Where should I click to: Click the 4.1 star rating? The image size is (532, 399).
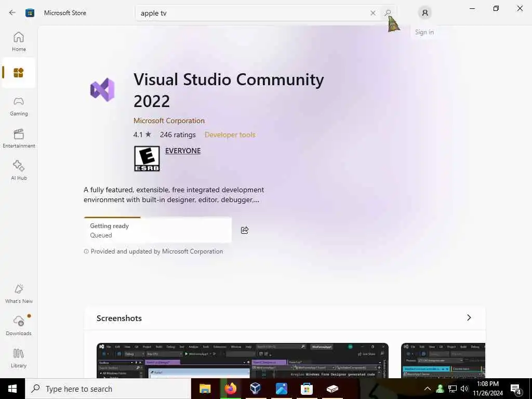pos(142,135)
